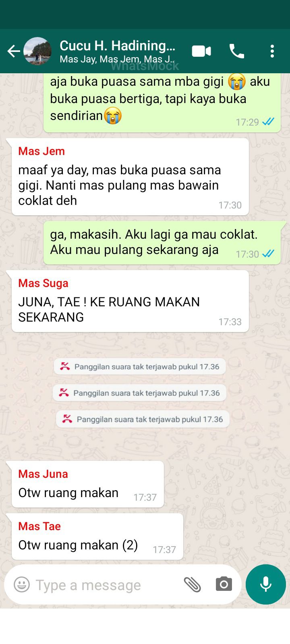Tap the Mas Tae sender name

pos(39,526)
